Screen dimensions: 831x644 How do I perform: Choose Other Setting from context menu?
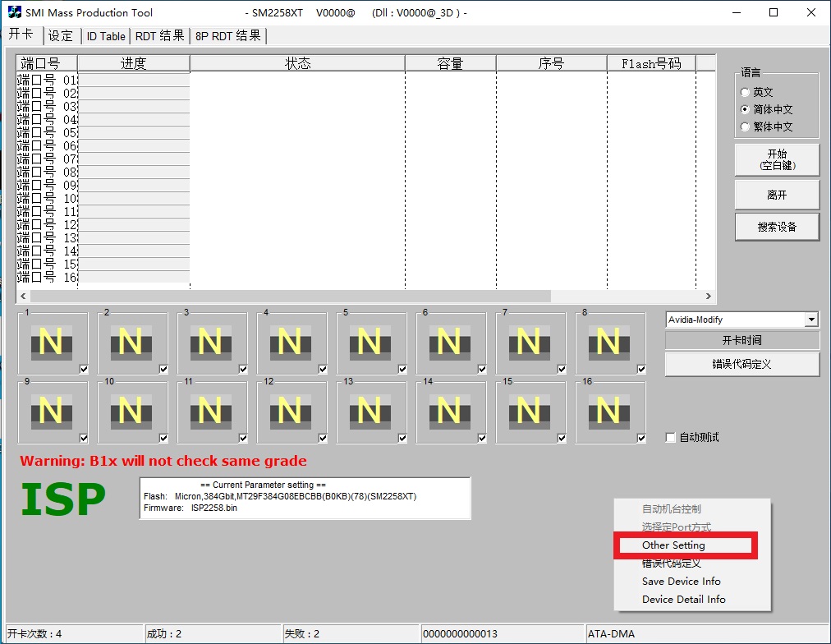tap(673, 545)
